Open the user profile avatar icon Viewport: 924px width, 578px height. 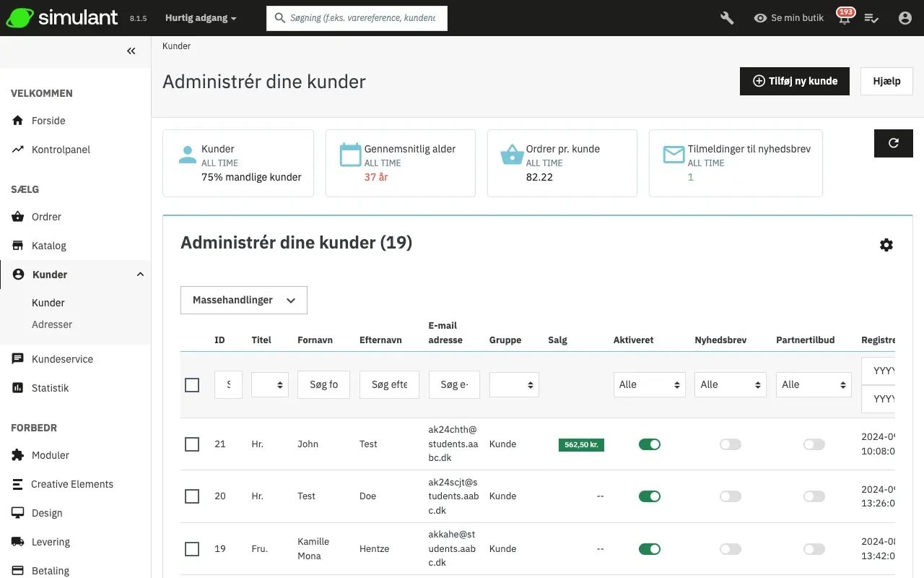pyautogui.click(x=905, y=18)
